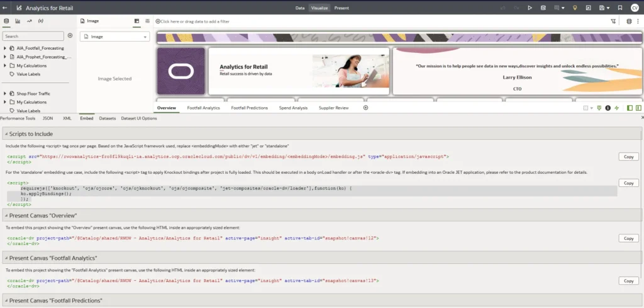Select the Data elements database icon

tap(6, 21)
